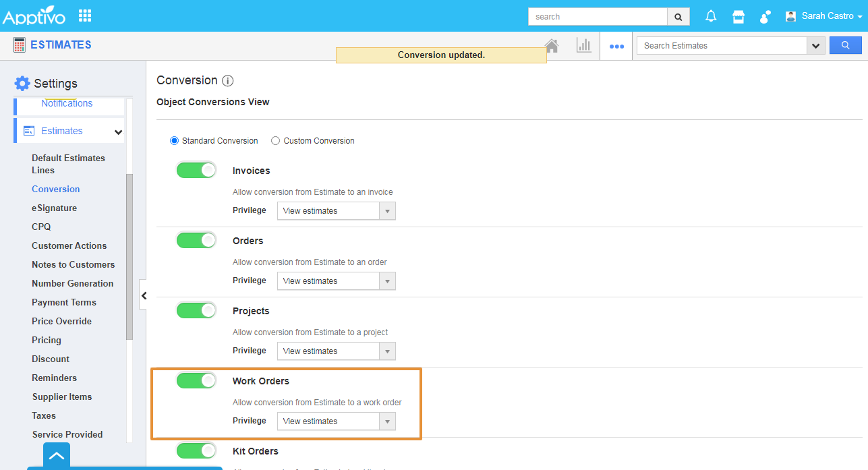Open the app store icon
This screenshot has height=470, width=868.
tap(739, 17)
